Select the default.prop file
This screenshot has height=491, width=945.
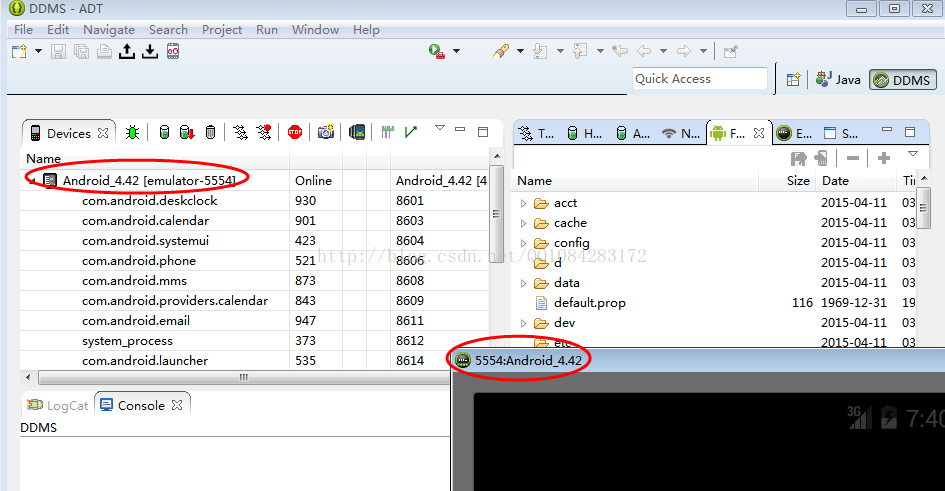(x=589, y=303)
